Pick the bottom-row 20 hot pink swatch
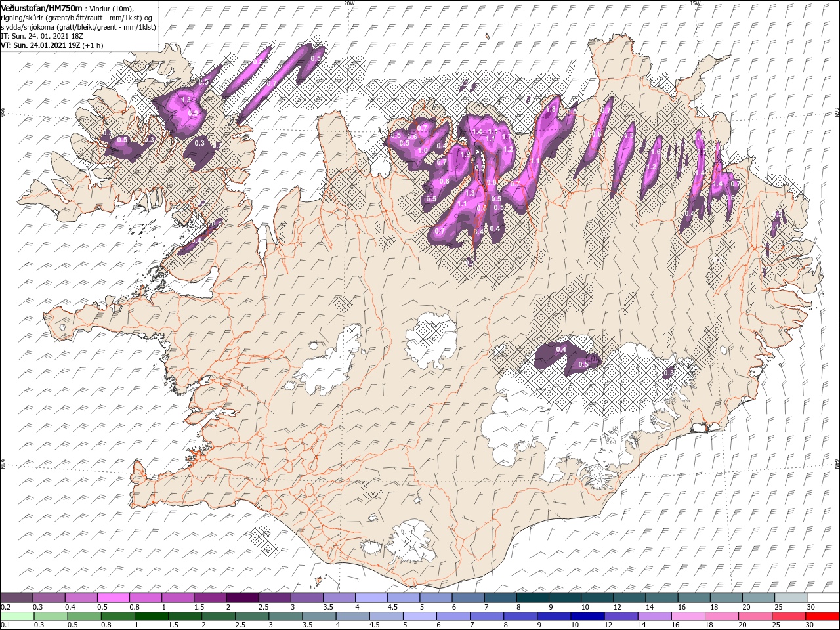 pyautogui.click(x=755, y=616)
